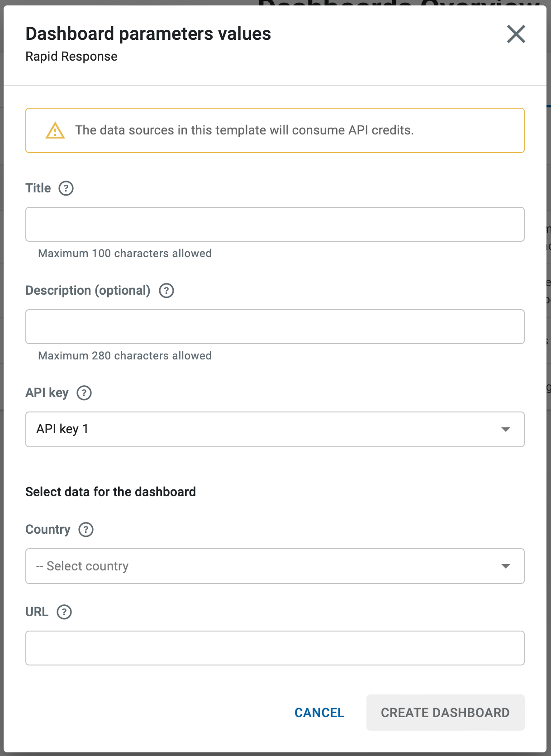Click the help icon next to API key
Screen dimensions: 551x756
(x=84, y=392)
